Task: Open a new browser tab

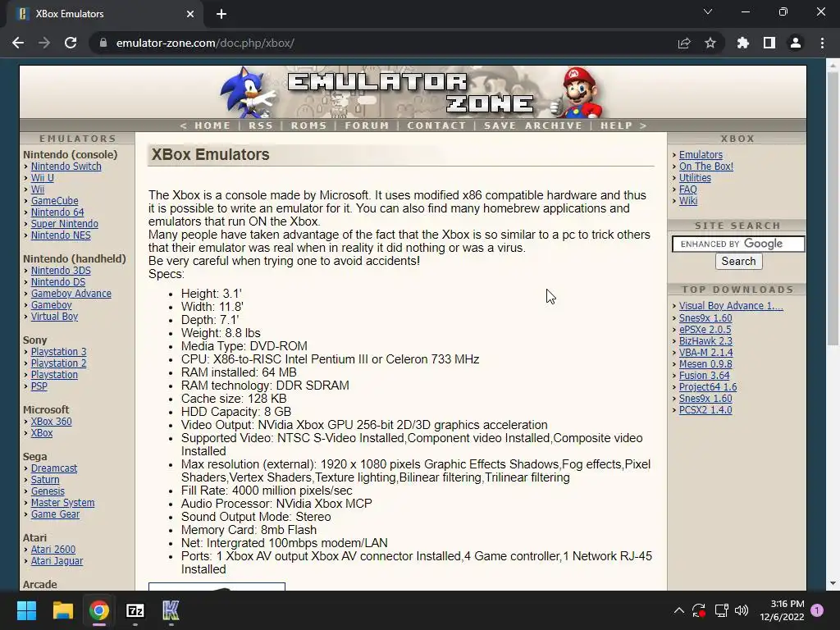Action: click(221, 14)
